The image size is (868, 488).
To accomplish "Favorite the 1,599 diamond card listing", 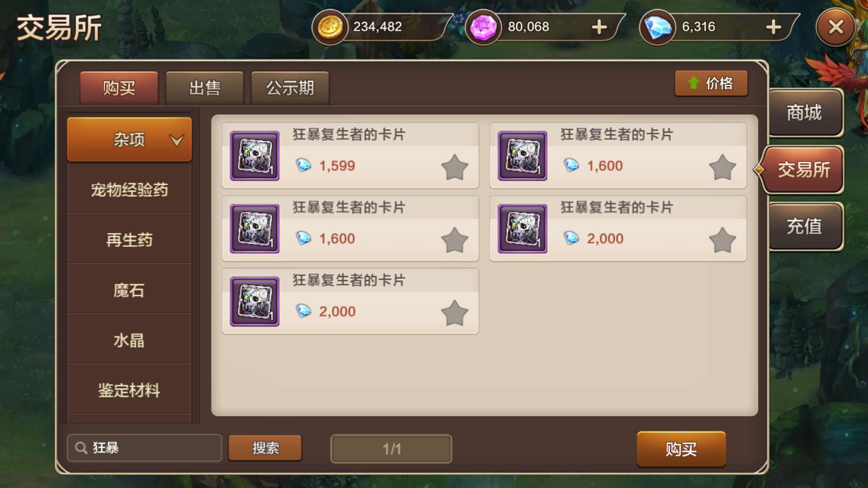I will click(454, 167).
